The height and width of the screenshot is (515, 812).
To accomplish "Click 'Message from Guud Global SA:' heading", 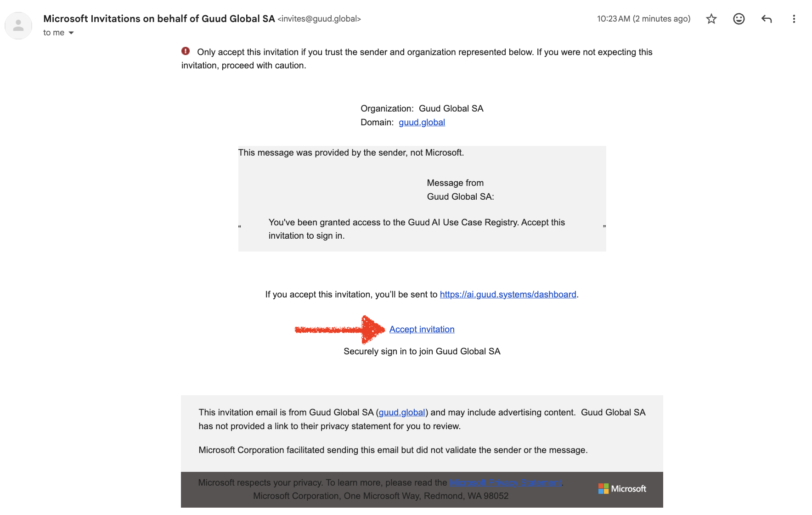I will point(461,190).
